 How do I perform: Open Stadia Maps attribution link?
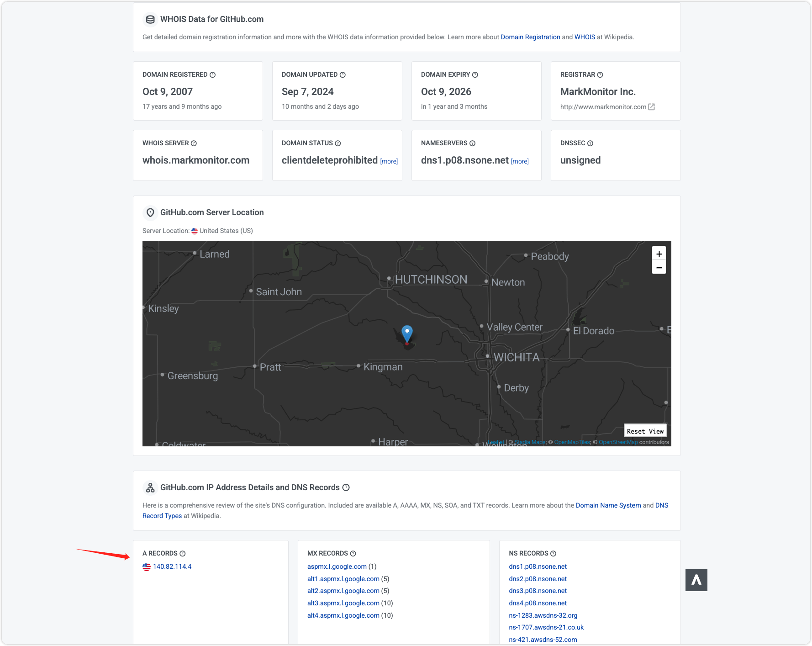[530, 442]
